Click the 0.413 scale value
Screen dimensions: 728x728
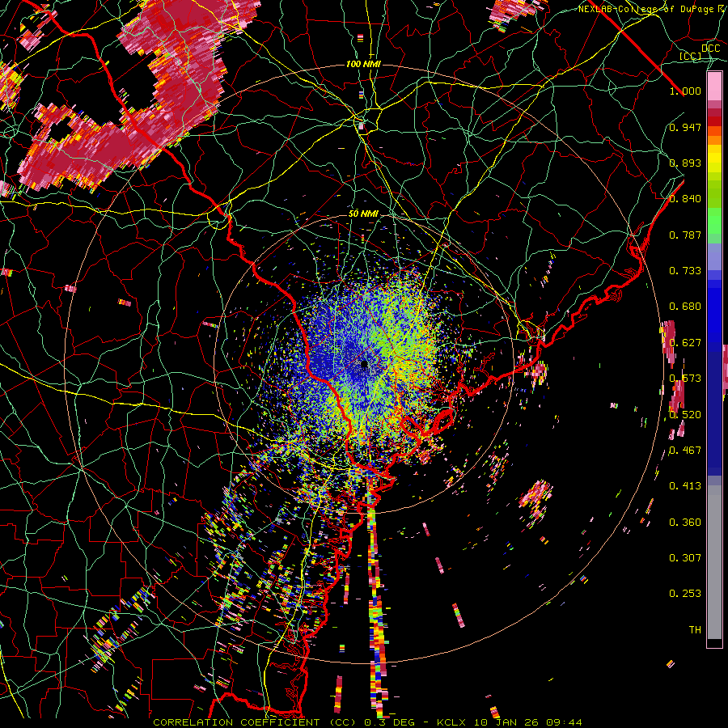coord(685,486)
